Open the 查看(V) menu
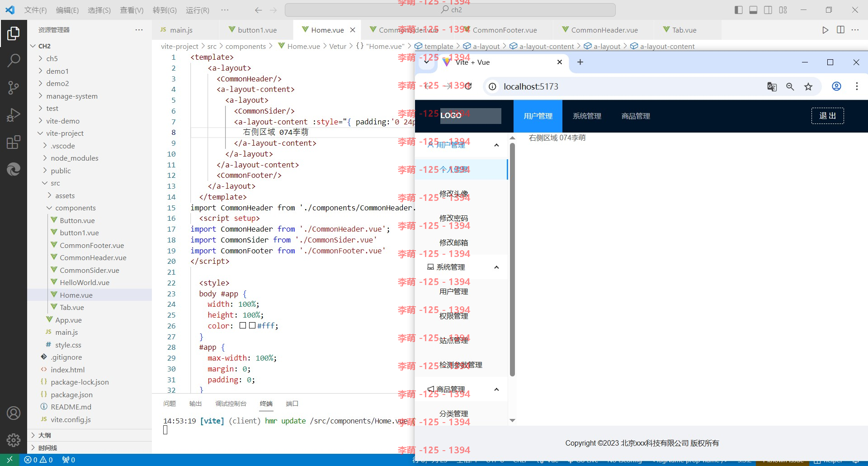 132,10
